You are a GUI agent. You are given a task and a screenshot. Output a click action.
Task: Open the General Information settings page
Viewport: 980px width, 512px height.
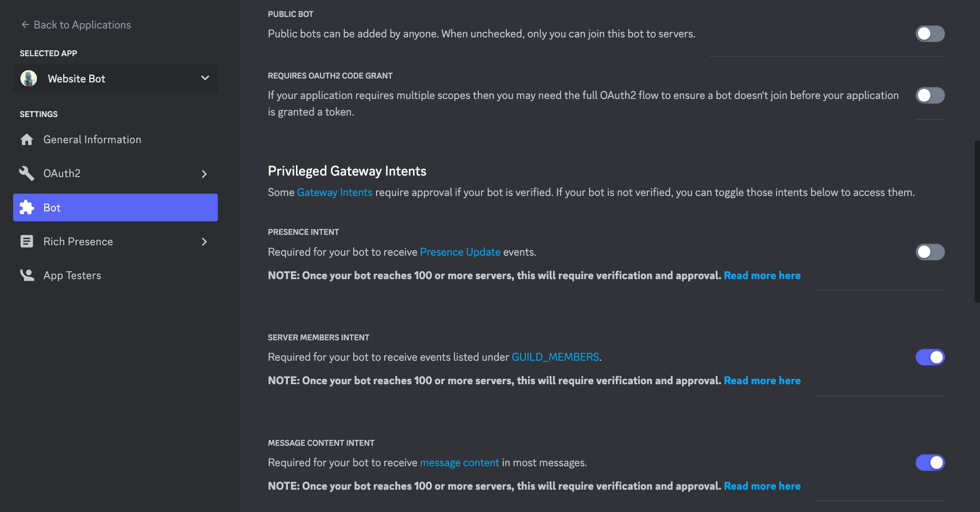(92, 140)
